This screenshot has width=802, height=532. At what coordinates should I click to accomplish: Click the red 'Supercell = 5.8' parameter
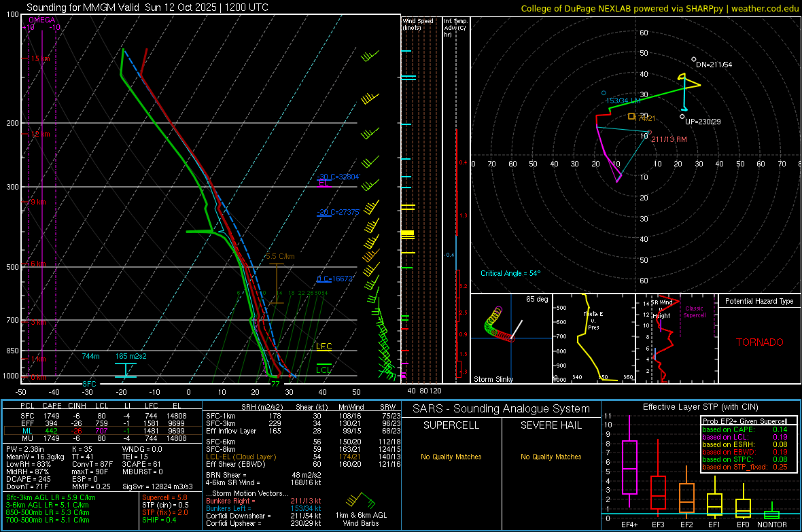164,497
